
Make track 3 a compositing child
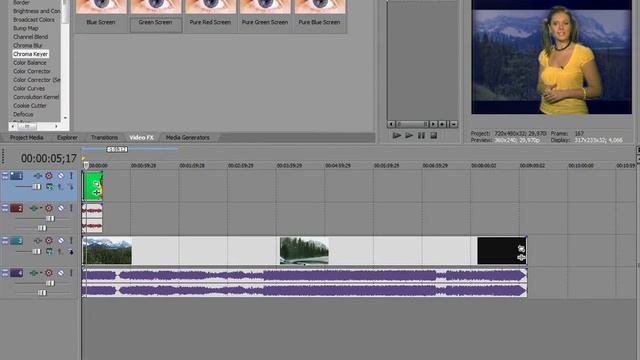(71, 252)
